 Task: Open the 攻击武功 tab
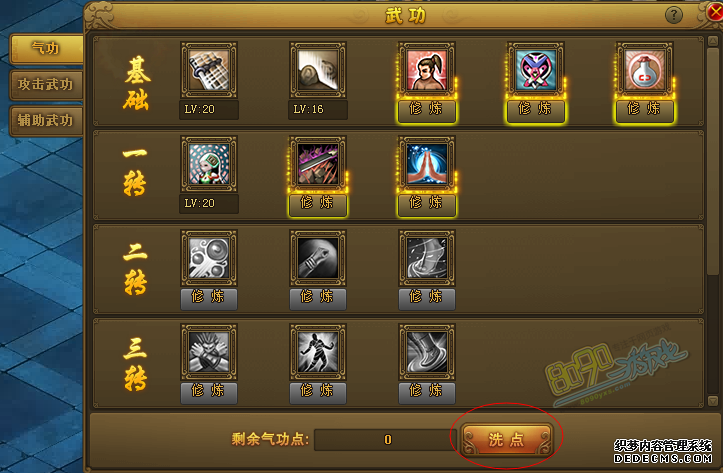click(x=46, y=84)
